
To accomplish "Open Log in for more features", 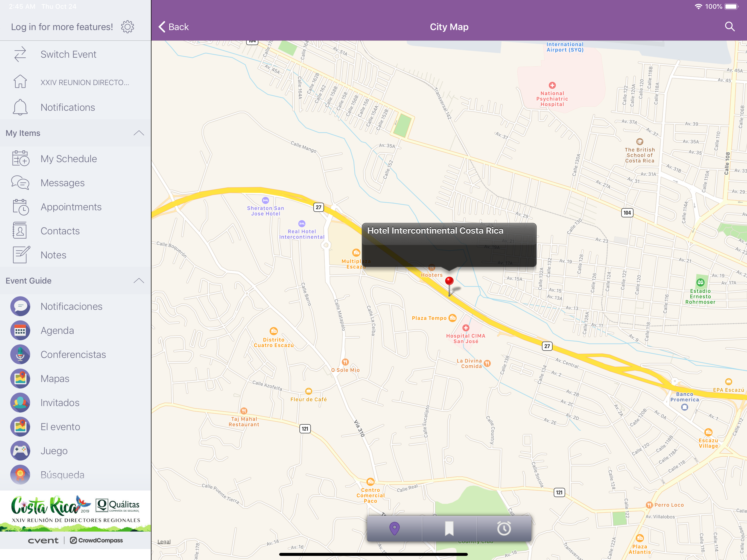I will coord(62,27).
